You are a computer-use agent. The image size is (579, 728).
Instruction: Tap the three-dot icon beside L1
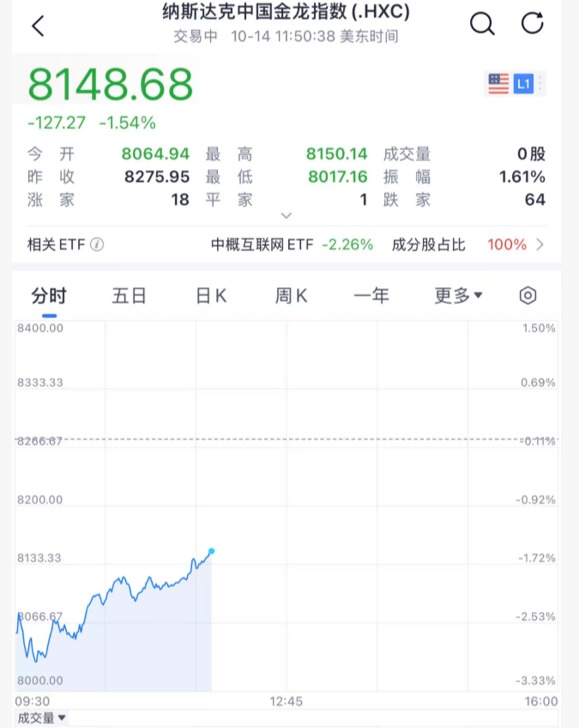coord(542,84)
